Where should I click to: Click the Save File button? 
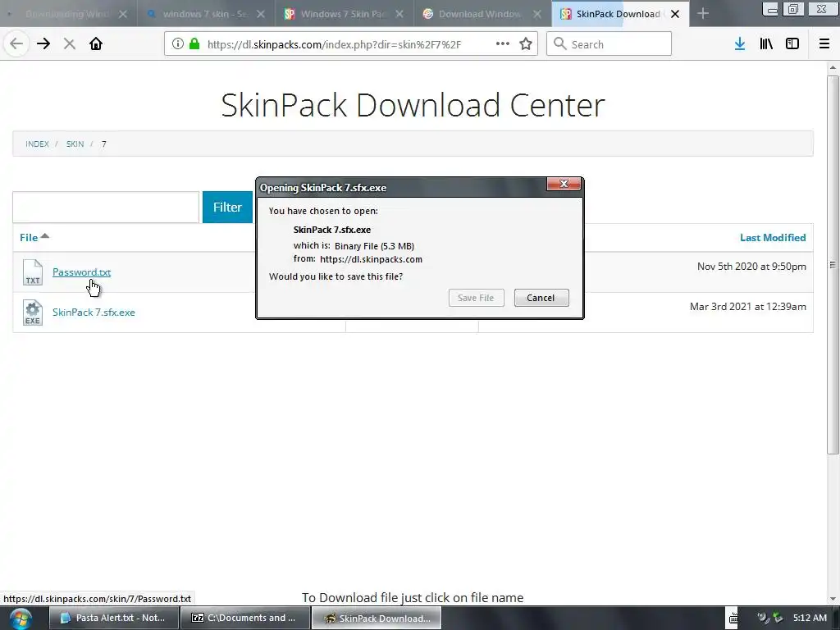pos(477,298)
